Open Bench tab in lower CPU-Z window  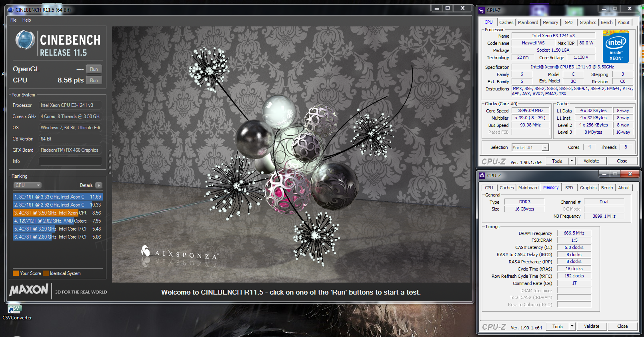coord(607,188)
